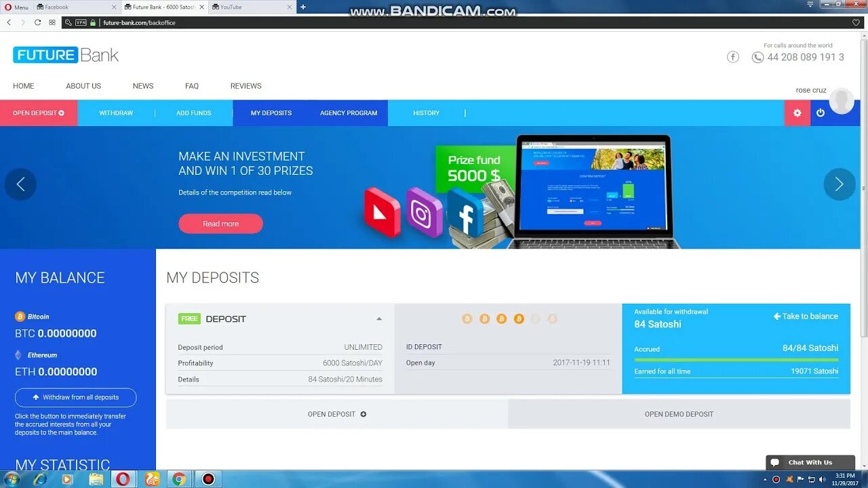Click the phone icon beside number
The image size is (868, 488).
coord(757,57)
